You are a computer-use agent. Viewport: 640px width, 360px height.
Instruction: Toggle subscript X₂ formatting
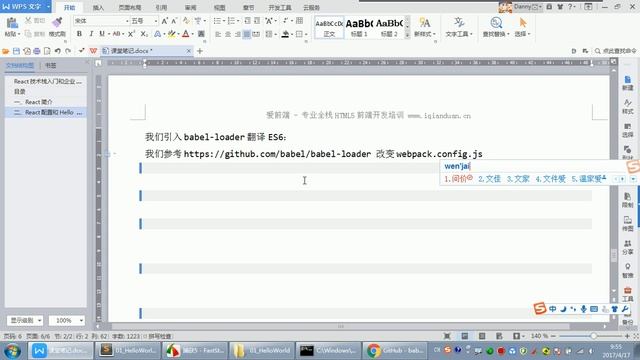(x=144, y=34)
